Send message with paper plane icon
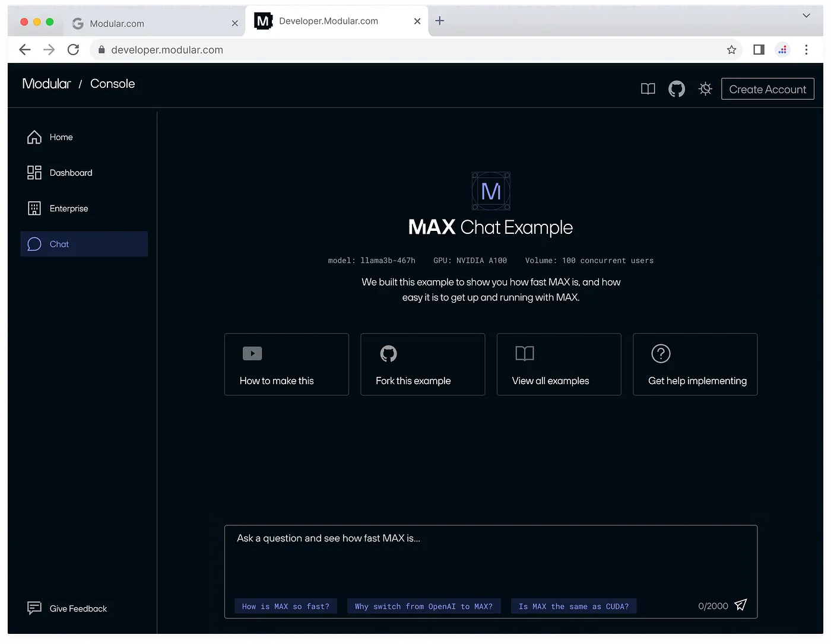This screenshot has height=644, width=831. click(741, 605)
